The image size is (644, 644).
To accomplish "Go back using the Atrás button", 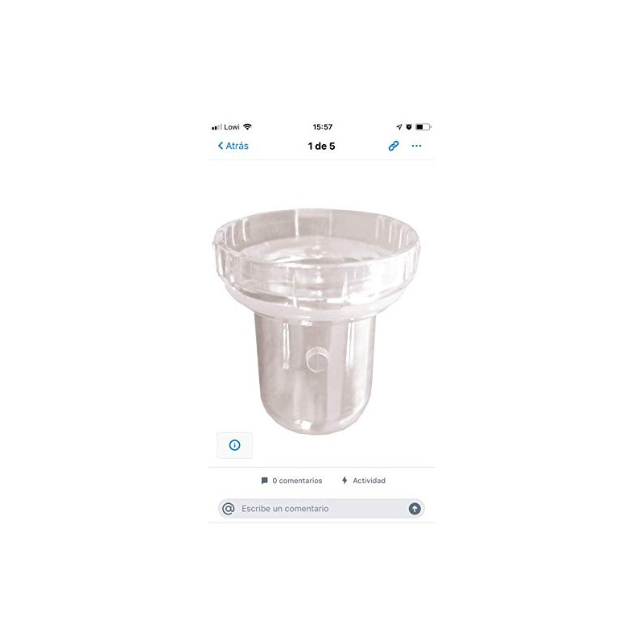I will point(233,146).
